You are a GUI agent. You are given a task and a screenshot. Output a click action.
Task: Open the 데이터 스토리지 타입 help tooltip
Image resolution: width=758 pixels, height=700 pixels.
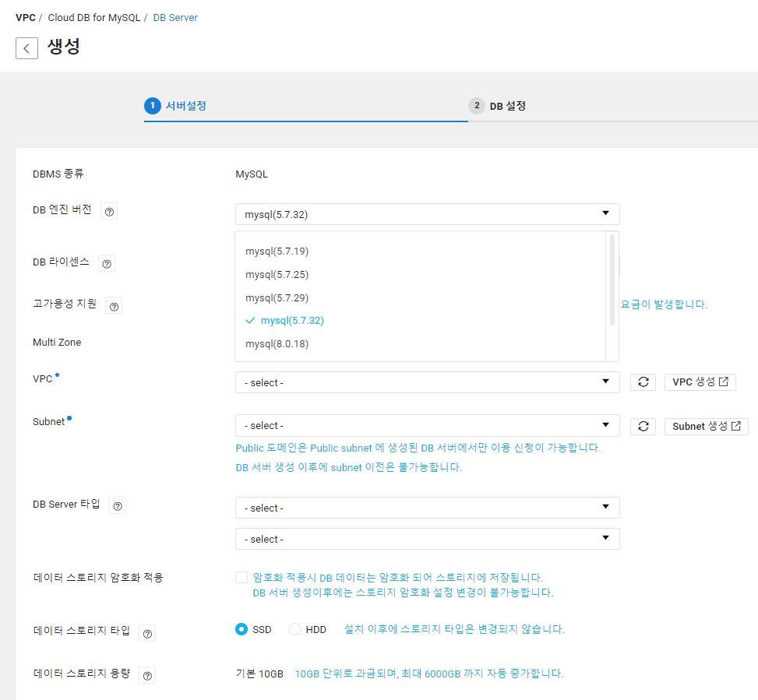pos(147,633)
